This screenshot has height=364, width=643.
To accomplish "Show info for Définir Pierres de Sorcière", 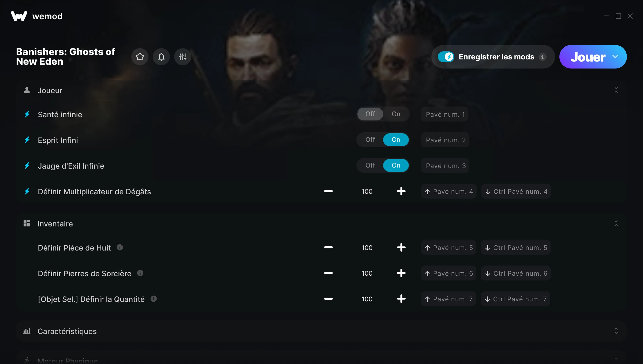I will point(140,273).
